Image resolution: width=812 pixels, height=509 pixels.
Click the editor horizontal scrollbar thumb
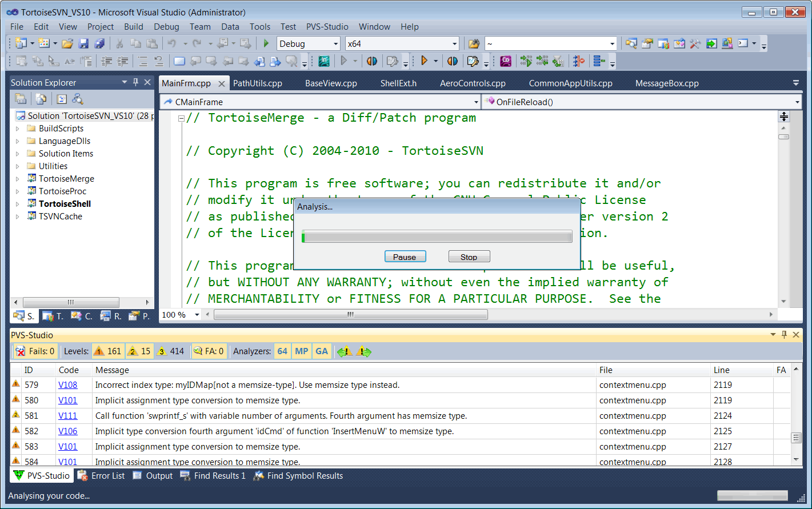click(x=350, y=314)
